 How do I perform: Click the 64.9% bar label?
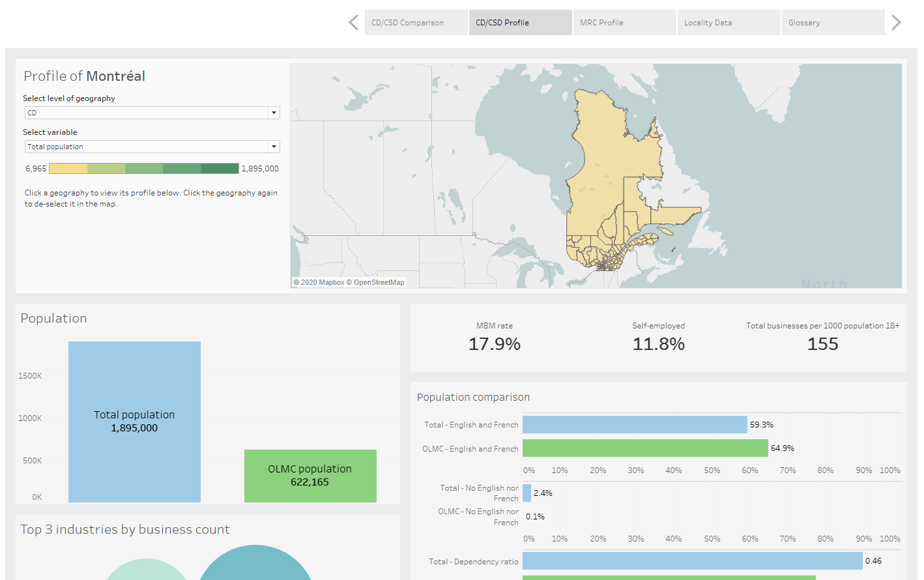click(783, 448)
